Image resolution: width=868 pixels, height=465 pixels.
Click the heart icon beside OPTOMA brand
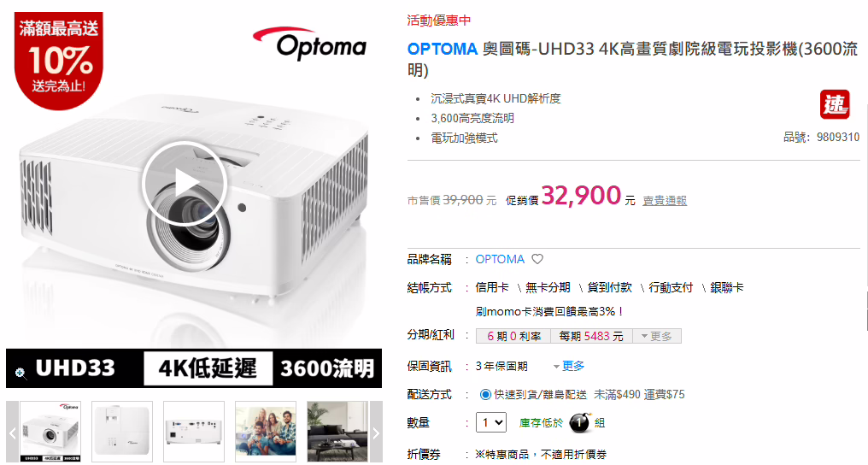click(x=537, y=259)
